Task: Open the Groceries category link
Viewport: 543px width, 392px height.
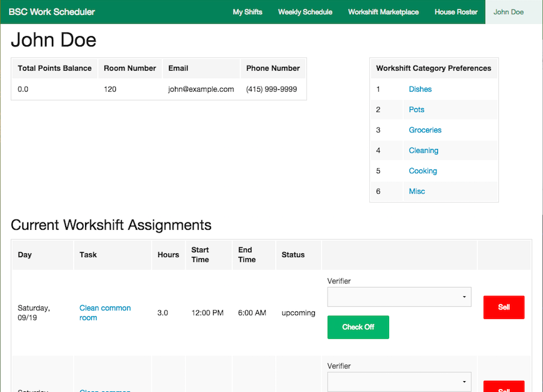Action: [x=425, y=130]
